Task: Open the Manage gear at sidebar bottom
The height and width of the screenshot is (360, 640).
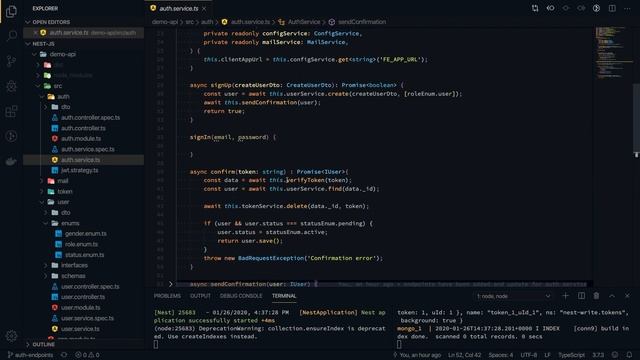Action: pos(11,336)
